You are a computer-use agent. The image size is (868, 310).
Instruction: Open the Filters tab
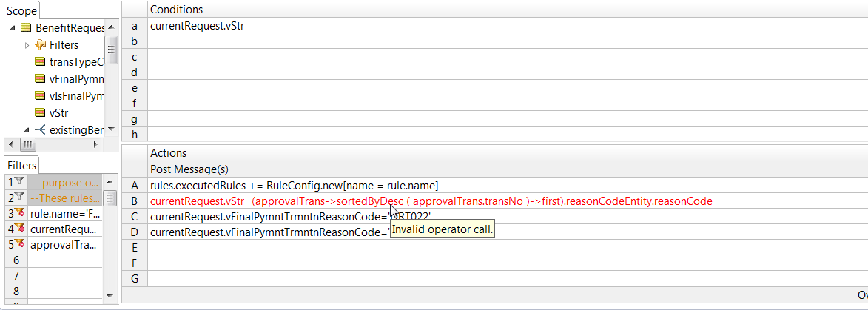[x=21, y=165]
